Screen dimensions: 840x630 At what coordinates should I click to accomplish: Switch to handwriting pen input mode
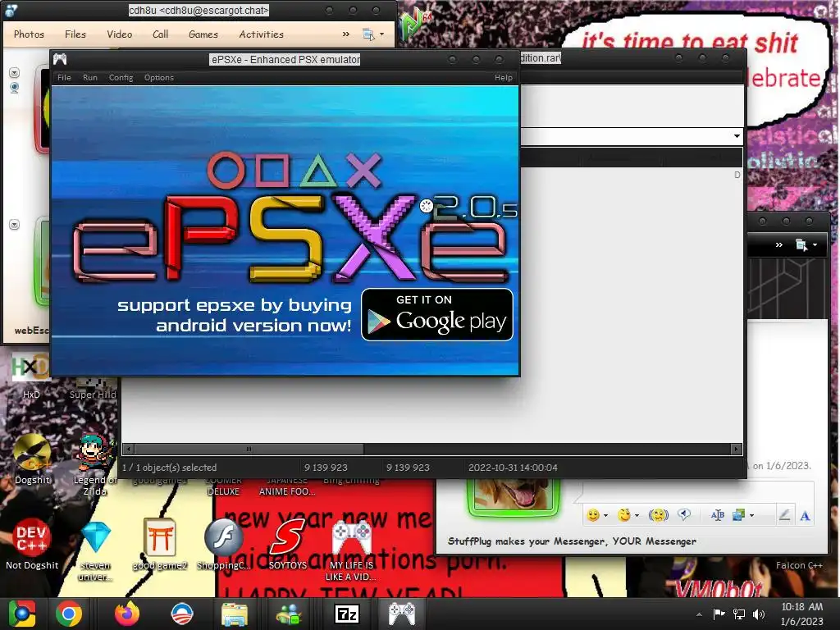[x=784, y=515]
